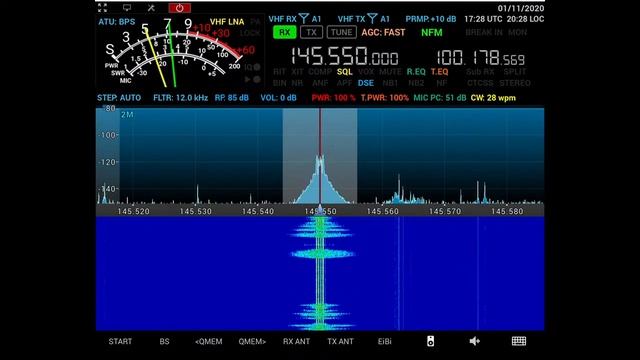
Task: Toggle the LOCK option near the S-meter
Action: click(x=250, y=33)
